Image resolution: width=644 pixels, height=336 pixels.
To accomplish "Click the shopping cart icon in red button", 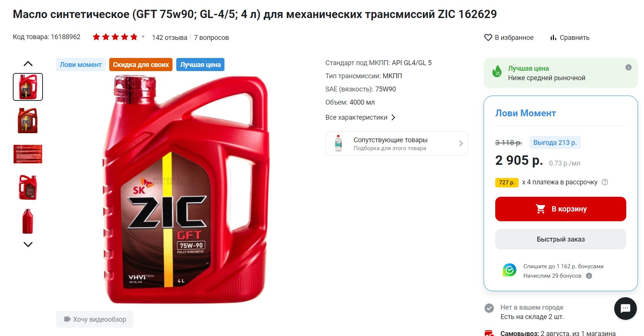I will coord(540,209).
